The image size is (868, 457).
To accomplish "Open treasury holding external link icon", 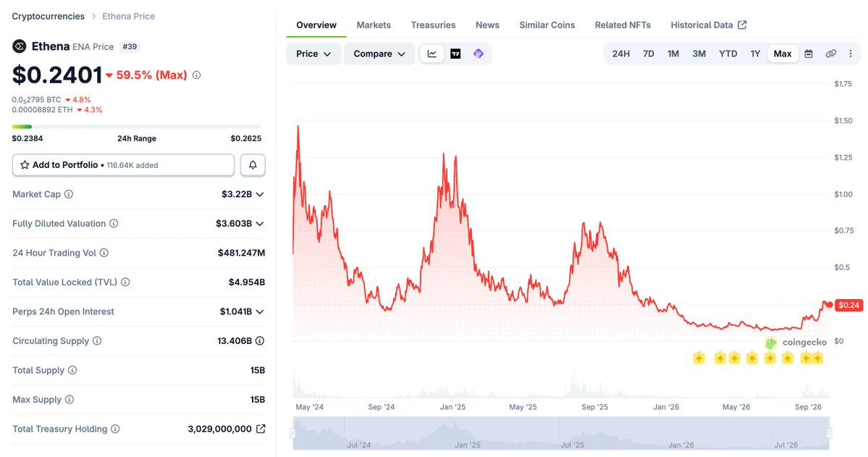I will click(x=261, y=429).
